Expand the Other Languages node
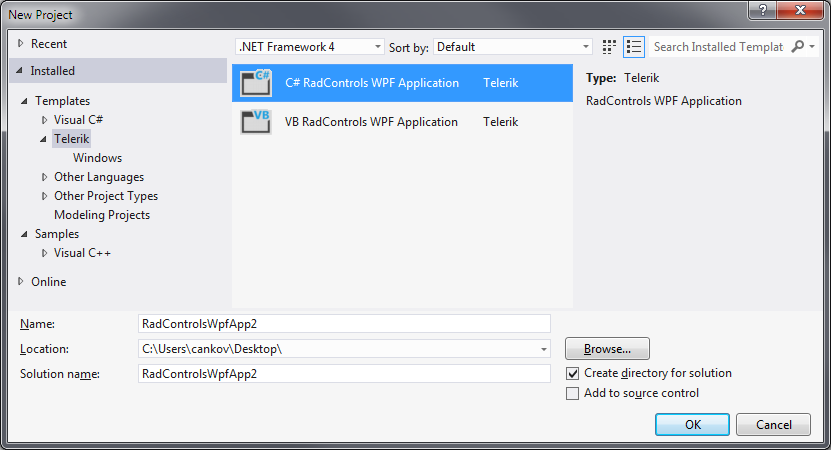Viewport: 831px width, 450px height. tap(44, 177)
